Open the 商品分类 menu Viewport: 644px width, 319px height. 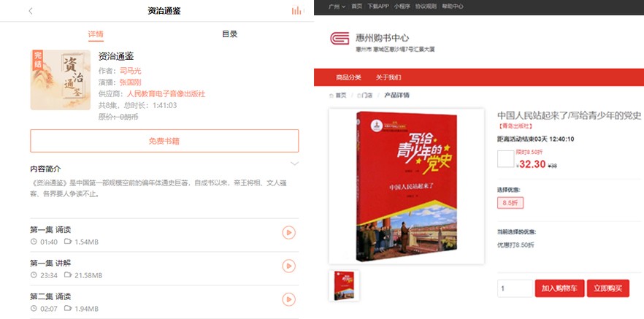(348, 77)
